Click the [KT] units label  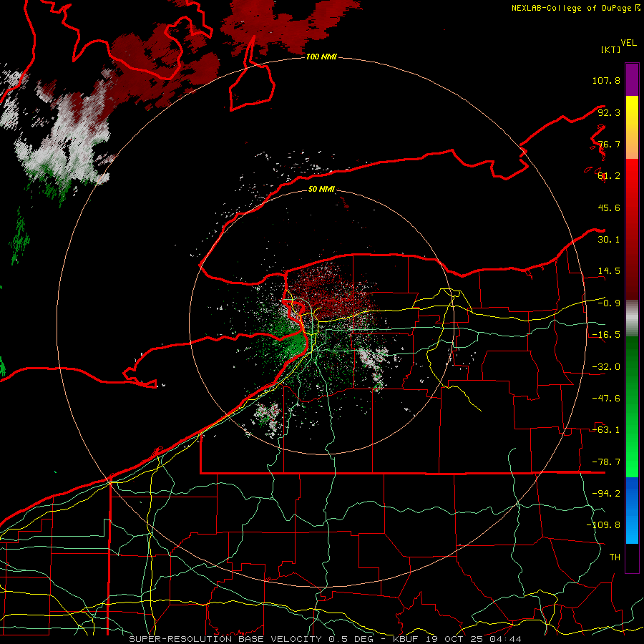[x=611, y=49]
